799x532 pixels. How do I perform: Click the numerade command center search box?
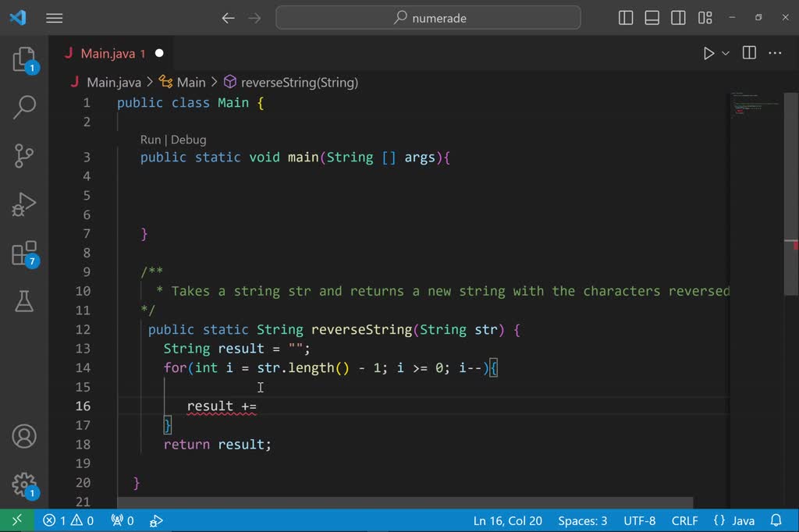[428, 19]
